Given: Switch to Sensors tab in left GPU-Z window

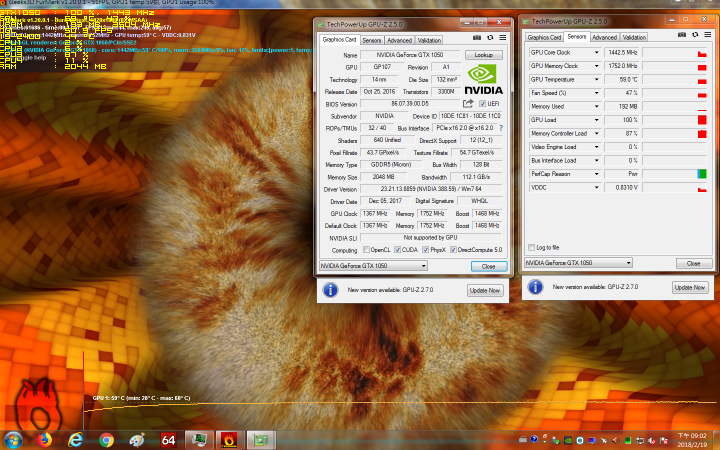Looking at the screenshot, I should click(371, 40).
